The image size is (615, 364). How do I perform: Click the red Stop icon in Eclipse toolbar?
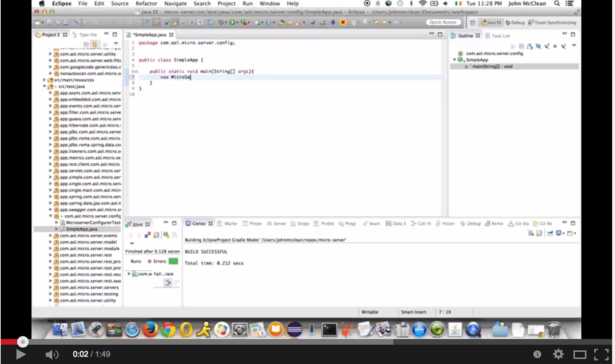[x=343, y=22]
